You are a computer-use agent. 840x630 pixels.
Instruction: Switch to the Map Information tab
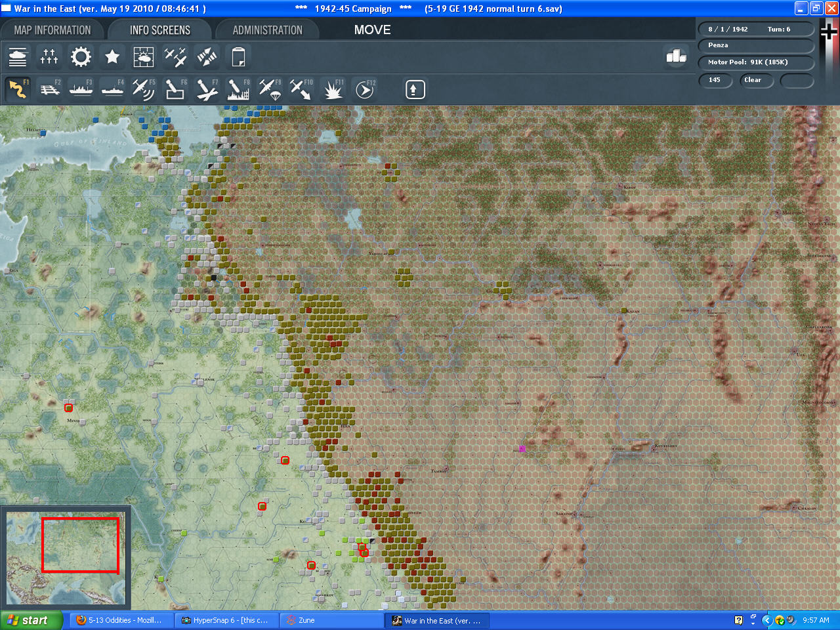(52, 30)
